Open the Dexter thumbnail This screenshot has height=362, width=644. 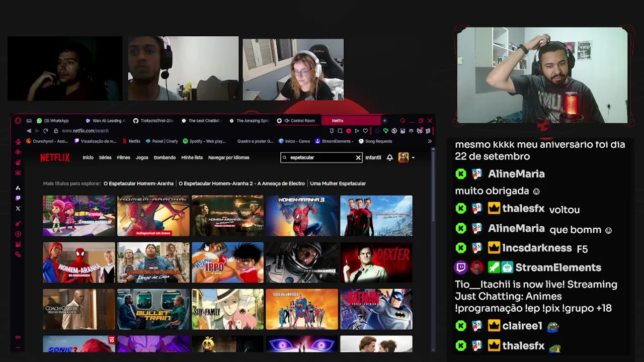(x=376, y=262)
